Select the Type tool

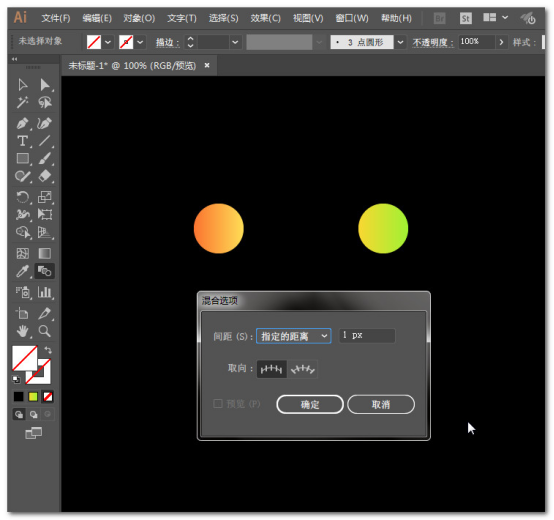click(23, 141)
